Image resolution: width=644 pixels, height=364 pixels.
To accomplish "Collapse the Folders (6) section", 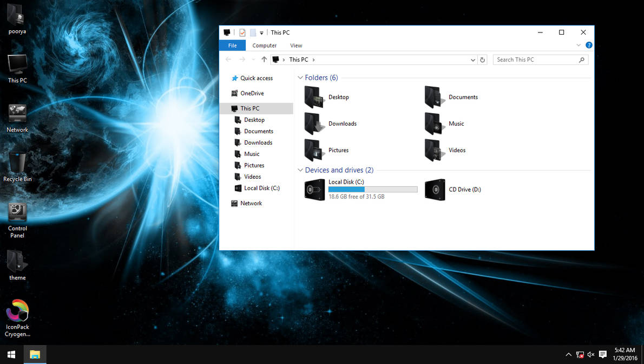I will coord(300,77).
